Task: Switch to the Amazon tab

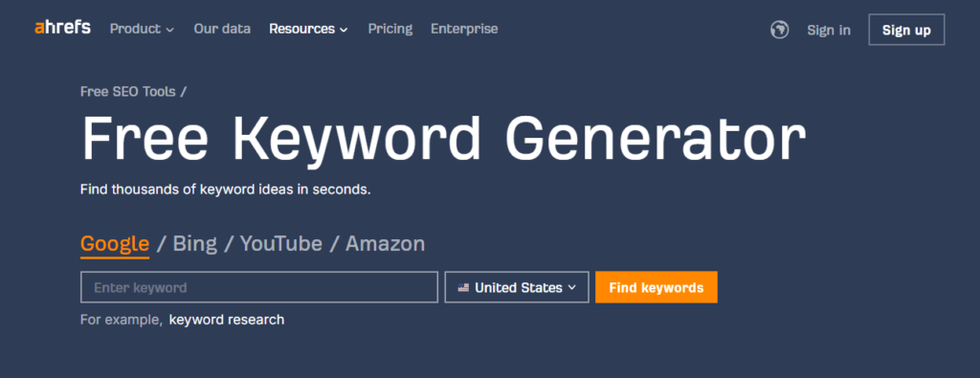Action: (x=385, y=244)
